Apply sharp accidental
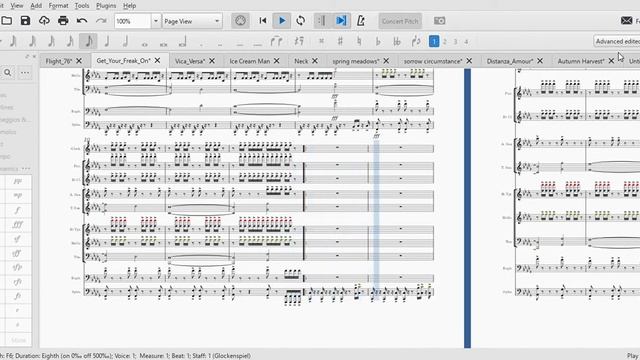The width and height of the screenshot is (640, 360). click(340, 41)
